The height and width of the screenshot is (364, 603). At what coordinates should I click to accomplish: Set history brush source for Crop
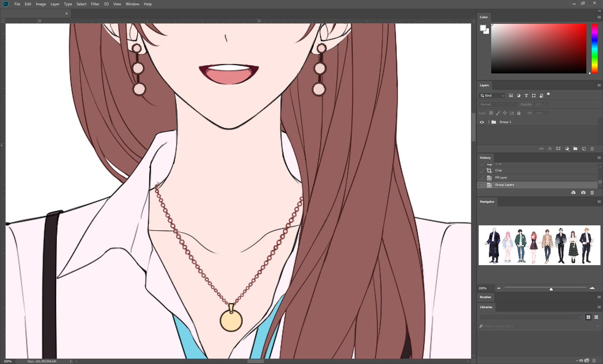[481, 170]
